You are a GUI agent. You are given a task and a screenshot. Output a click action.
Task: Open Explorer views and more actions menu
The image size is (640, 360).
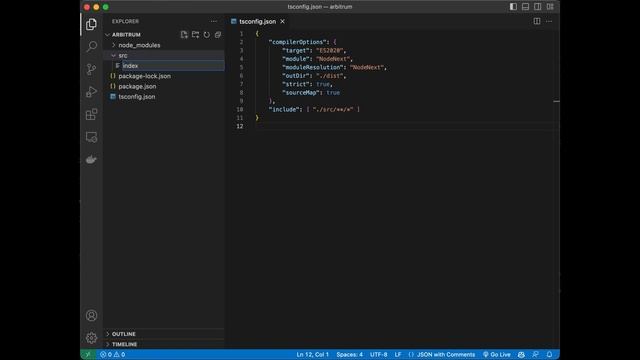(x=213, y=21)
